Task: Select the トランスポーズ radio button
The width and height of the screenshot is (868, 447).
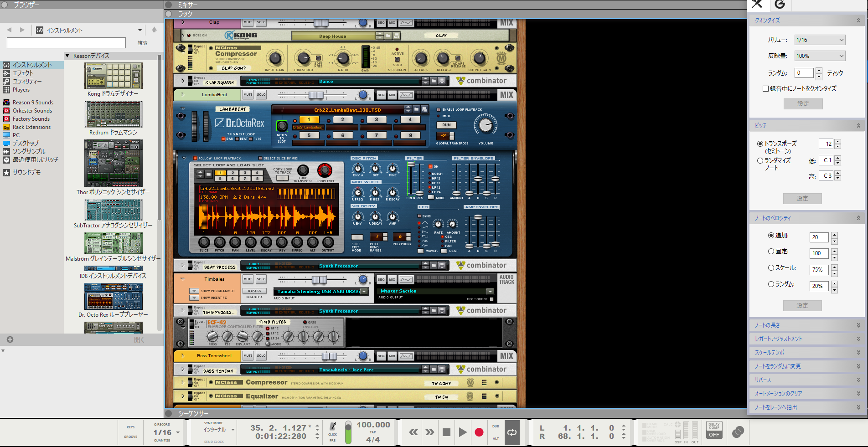Action: pos(760,144)
